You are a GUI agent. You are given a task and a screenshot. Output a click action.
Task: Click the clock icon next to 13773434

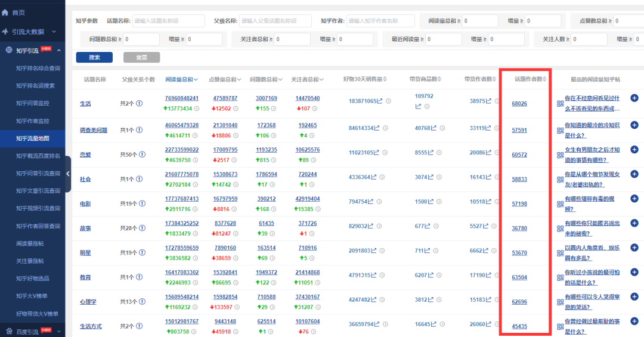(197, 109)
